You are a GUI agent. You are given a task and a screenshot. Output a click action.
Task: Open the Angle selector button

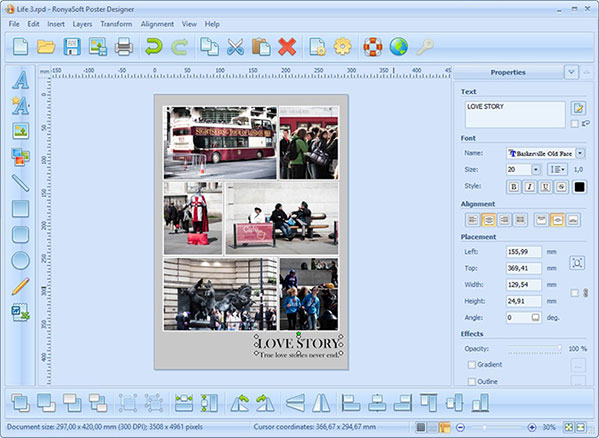pos(536,317)
